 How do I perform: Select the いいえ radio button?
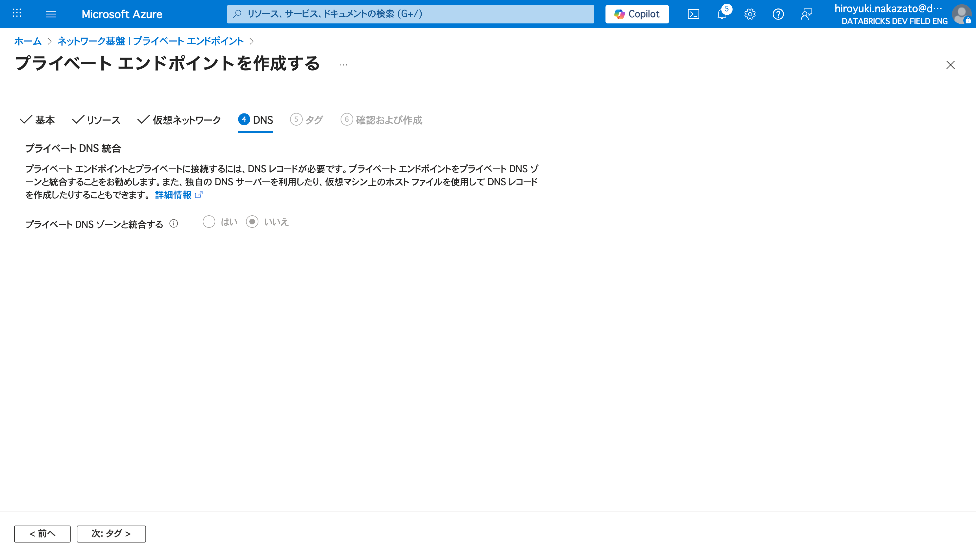click(252, 222)
